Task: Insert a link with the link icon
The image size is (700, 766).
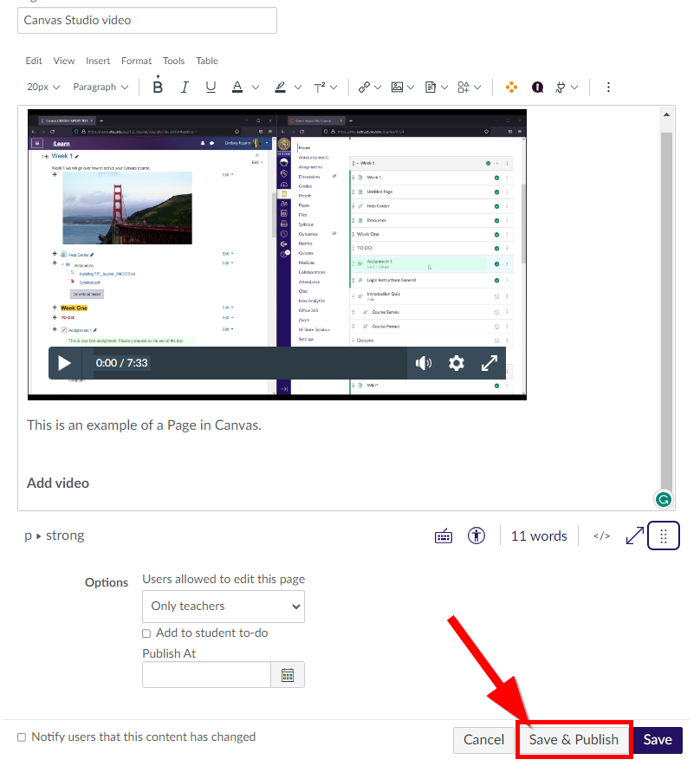Action: (x=364, y=87)
